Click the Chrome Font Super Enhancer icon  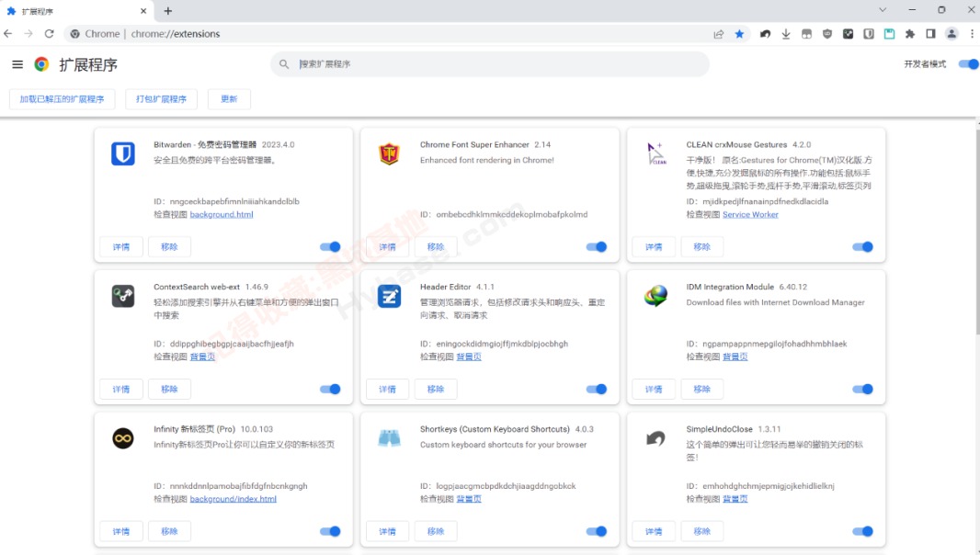(x=389, y=153)
